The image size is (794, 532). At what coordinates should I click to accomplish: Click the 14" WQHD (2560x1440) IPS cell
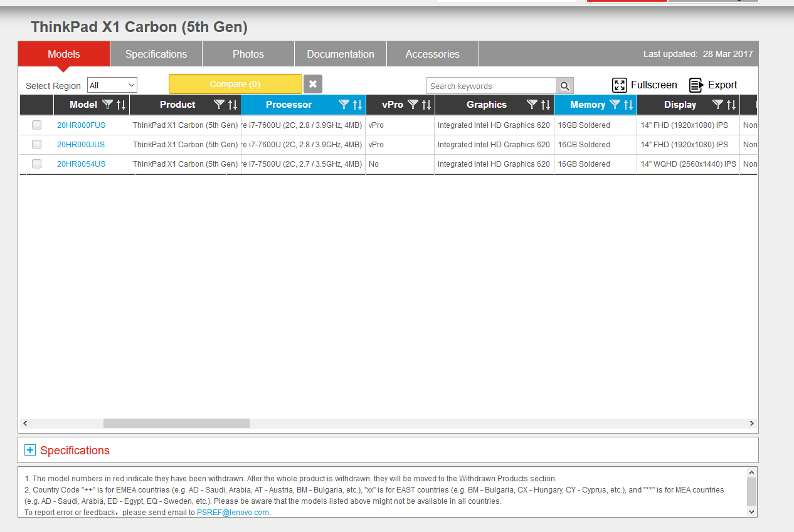(x=688, y=164)
